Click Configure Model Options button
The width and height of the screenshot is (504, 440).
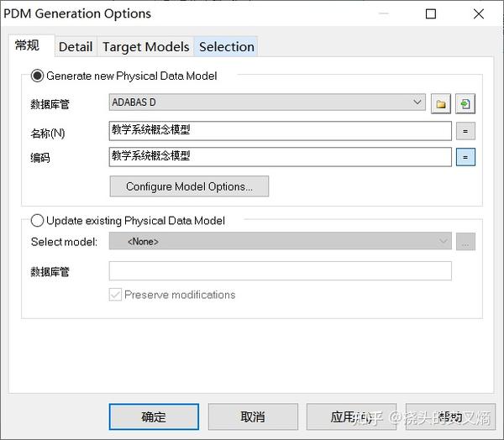[189, 186]
